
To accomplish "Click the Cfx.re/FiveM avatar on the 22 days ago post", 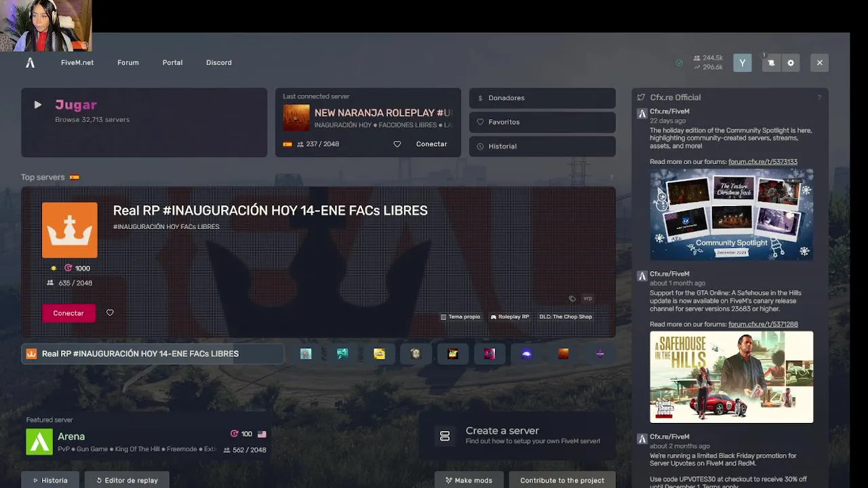I will (642, 113).
